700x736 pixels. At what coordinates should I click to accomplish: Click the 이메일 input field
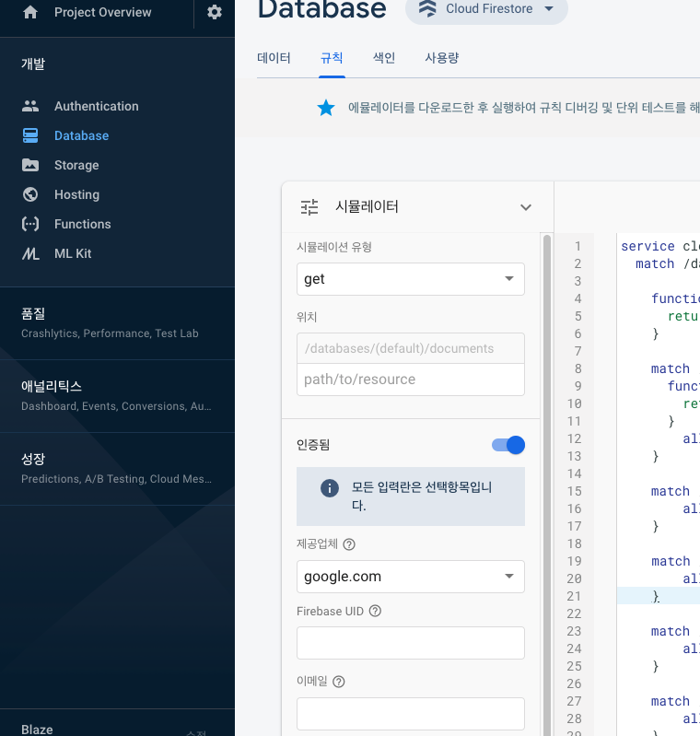coord(411,714)
